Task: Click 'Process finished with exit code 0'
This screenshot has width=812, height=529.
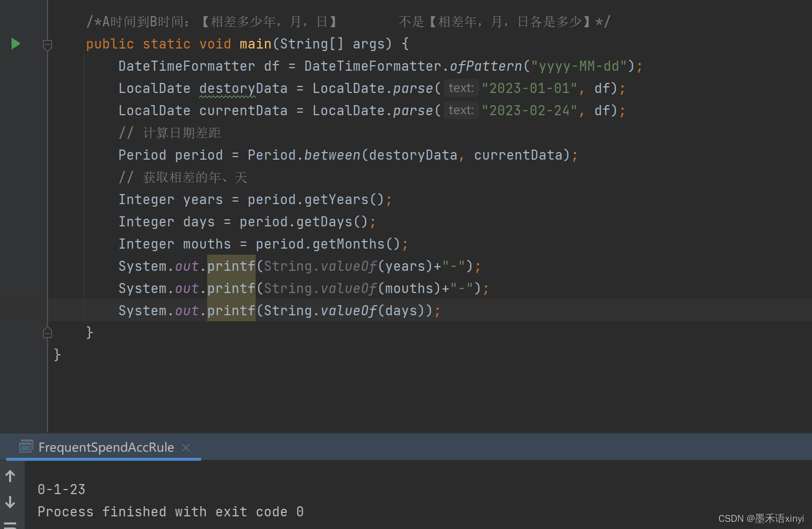Action: point(171,512)
